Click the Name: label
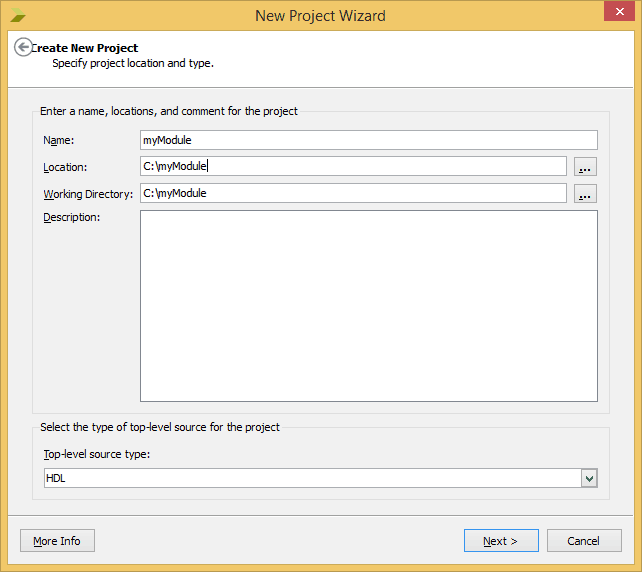Screen dimensions: 642x572 tap(59, 141)
